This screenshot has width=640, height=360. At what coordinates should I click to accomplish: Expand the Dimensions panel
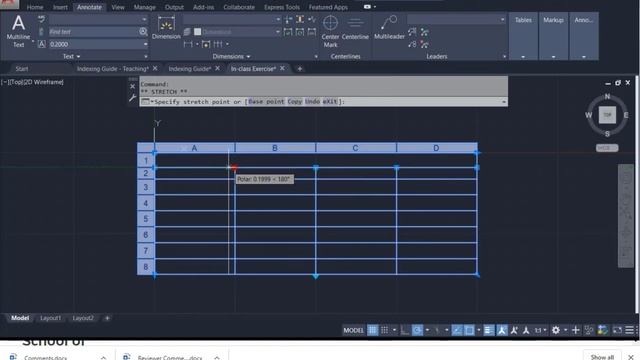[231, 56]
